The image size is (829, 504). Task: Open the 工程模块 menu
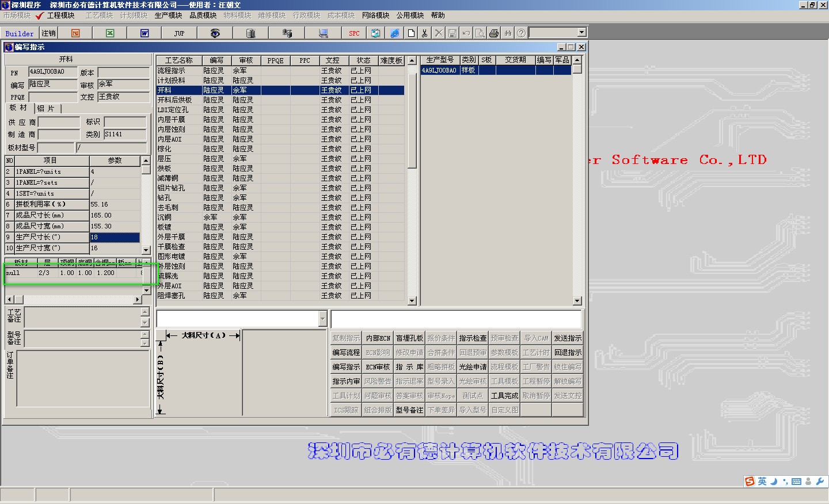coord(61,16)
